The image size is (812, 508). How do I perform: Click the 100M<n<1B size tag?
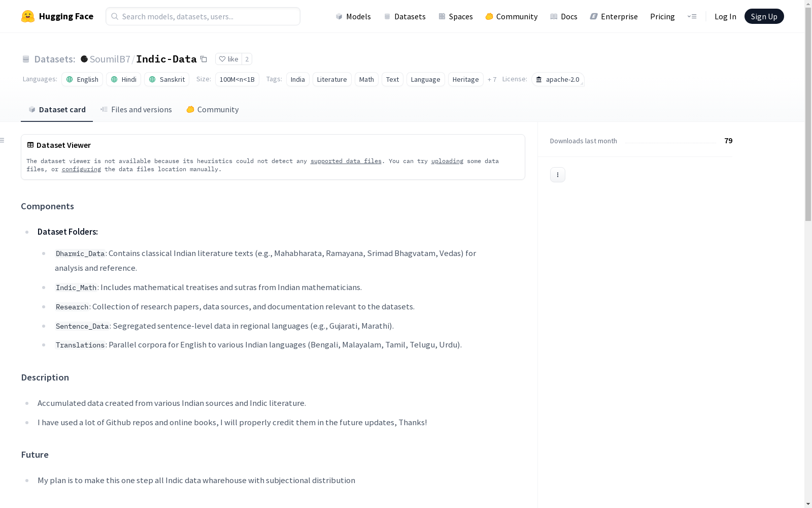(x=237, y=79)
